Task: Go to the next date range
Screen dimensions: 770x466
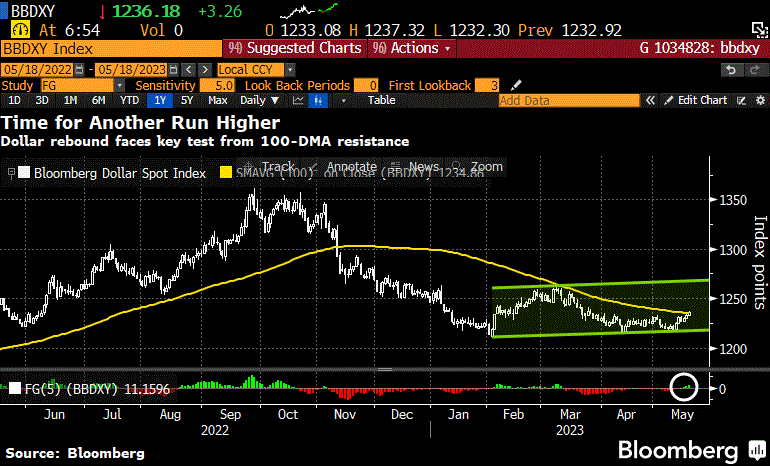Action: pyautogui.click(x=205, y=69)
